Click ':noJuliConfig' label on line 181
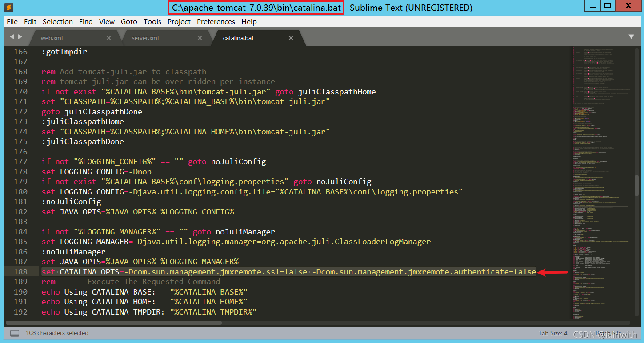Viewport: 644px width, 343px height. click(x=71, y=202)
